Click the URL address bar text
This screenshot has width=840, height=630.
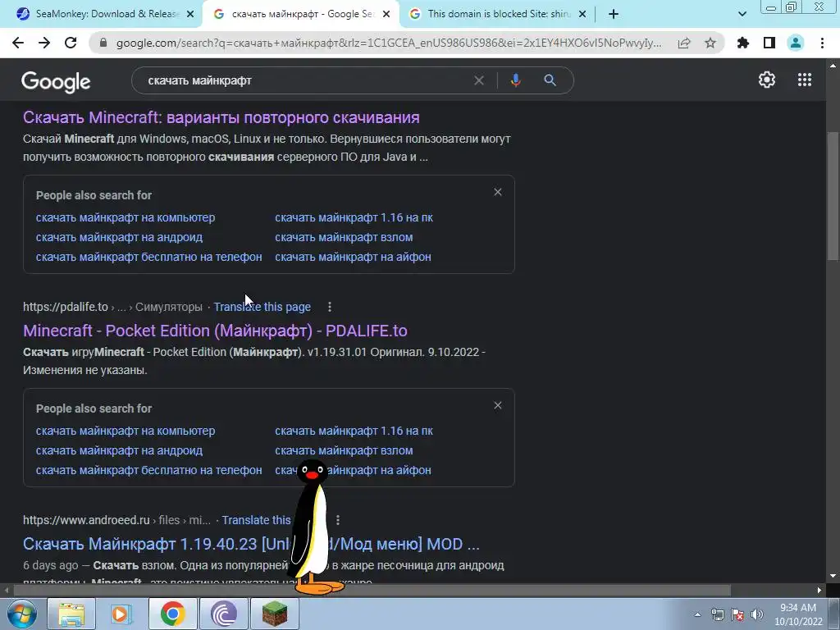pos(388,43)
